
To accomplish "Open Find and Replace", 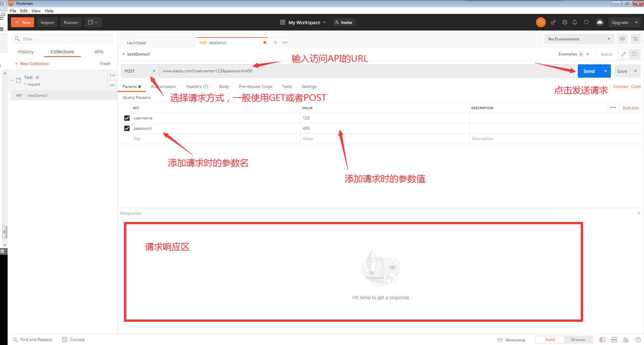I will (x=32, y=340).
